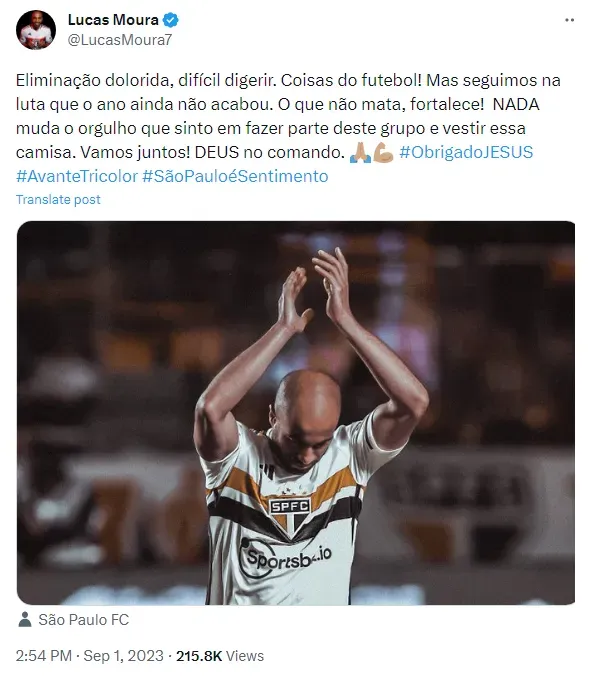Click the Sep 1, 2023 date
Image resolution: width=600 pixels, height=681 pixels.
pyautogui.click(x=123, y=656)
